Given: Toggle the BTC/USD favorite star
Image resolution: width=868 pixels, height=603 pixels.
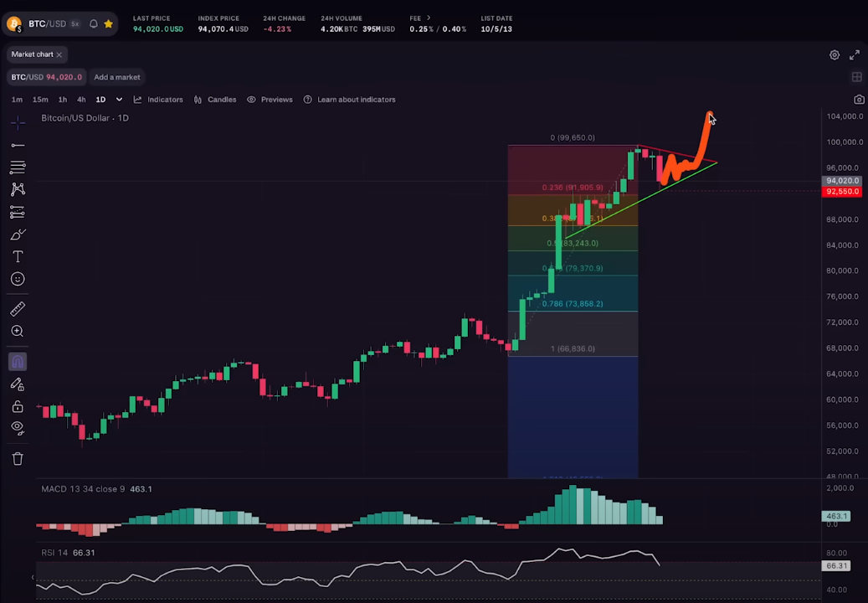Looking at the screenshot, I should (109, 23).
